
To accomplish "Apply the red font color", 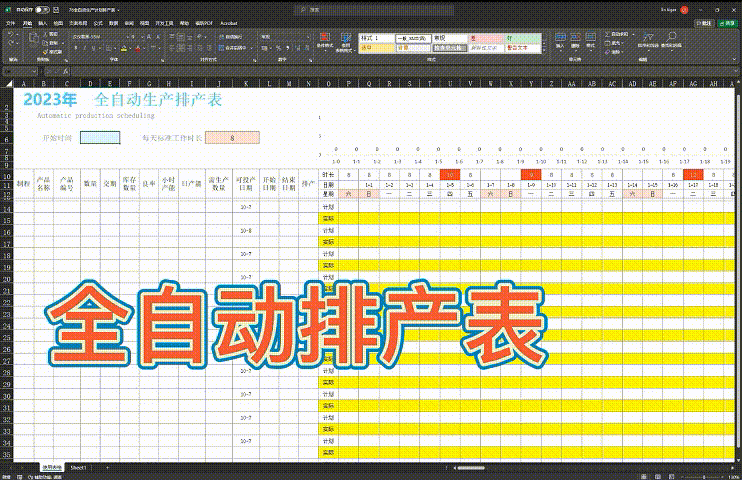I will pyautogui.click(x=138, y=48).
